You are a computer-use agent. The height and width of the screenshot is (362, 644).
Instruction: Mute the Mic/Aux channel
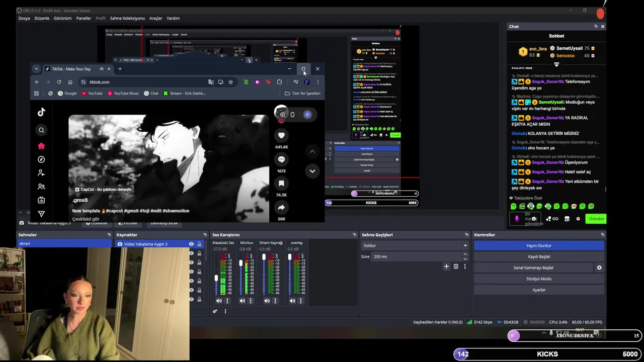(243, 301)
